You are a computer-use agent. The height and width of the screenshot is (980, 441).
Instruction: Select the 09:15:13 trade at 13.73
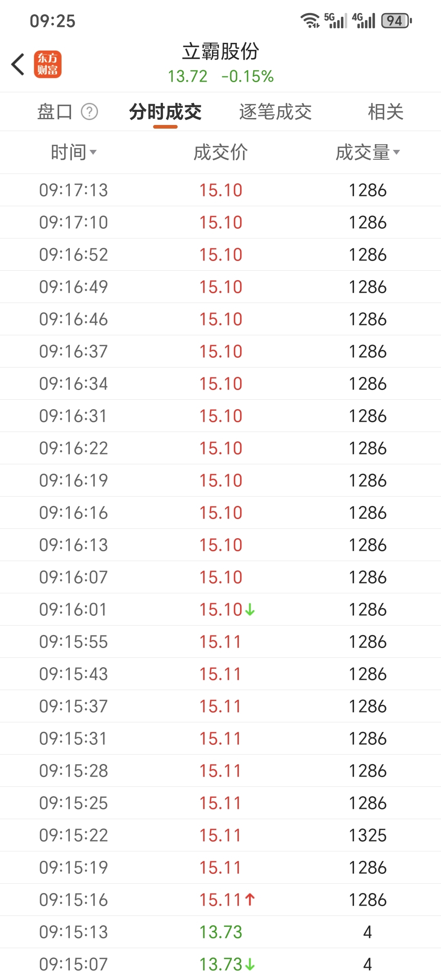220,932
